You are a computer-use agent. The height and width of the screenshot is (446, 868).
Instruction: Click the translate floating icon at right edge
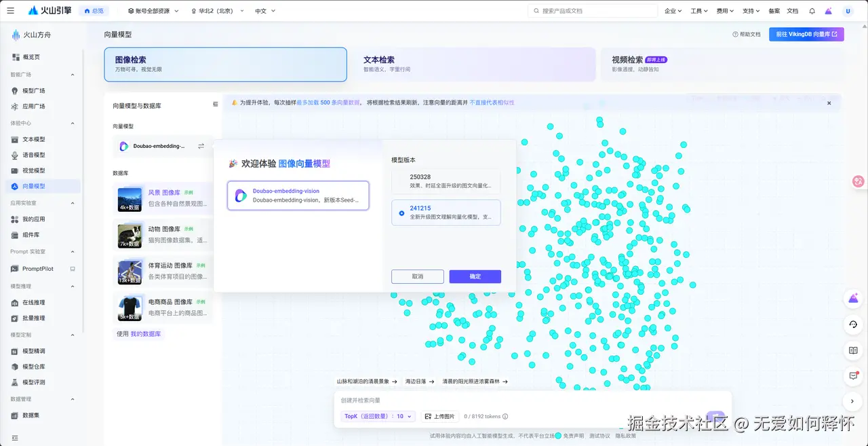coord(858,181)
